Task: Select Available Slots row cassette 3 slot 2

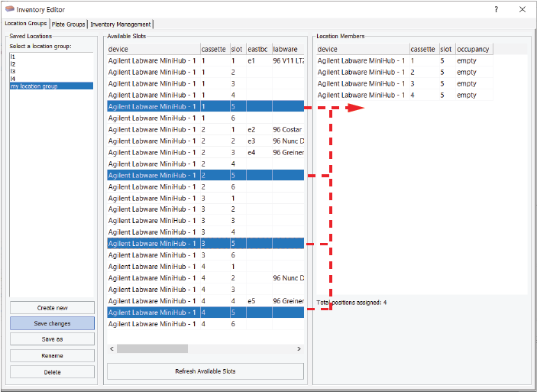Action: [205, 209]
